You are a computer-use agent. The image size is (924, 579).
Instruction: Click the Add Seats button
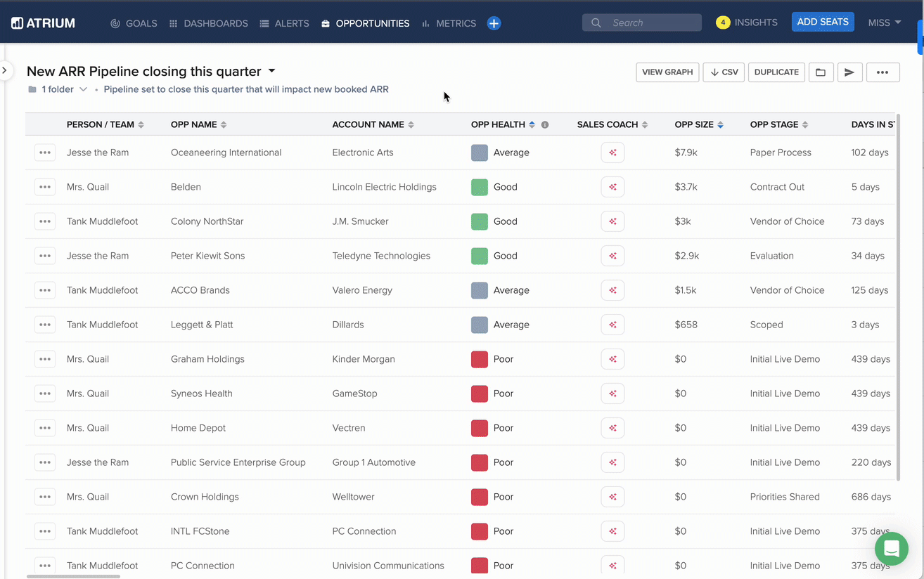point(823,22)
